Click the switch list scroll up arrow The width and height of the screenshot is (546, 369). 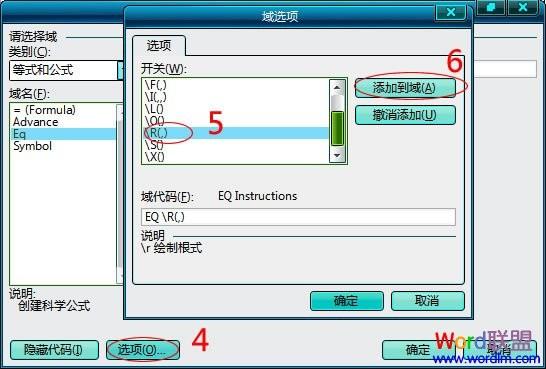click(337, 87)
